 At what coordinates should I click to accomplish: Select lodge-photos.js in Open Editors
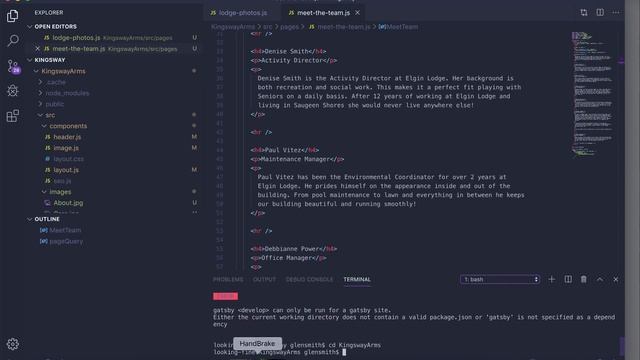[x=76, y=38]
